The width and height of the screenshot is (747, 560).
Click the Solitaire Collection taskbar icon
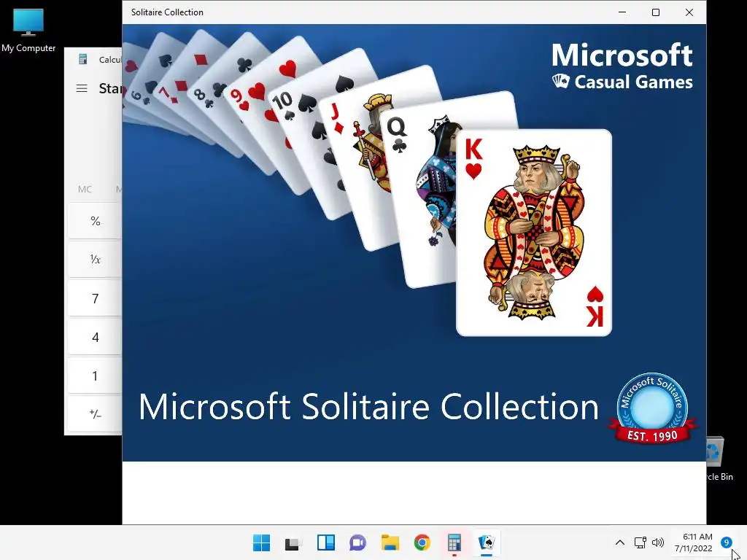[487, 542]
